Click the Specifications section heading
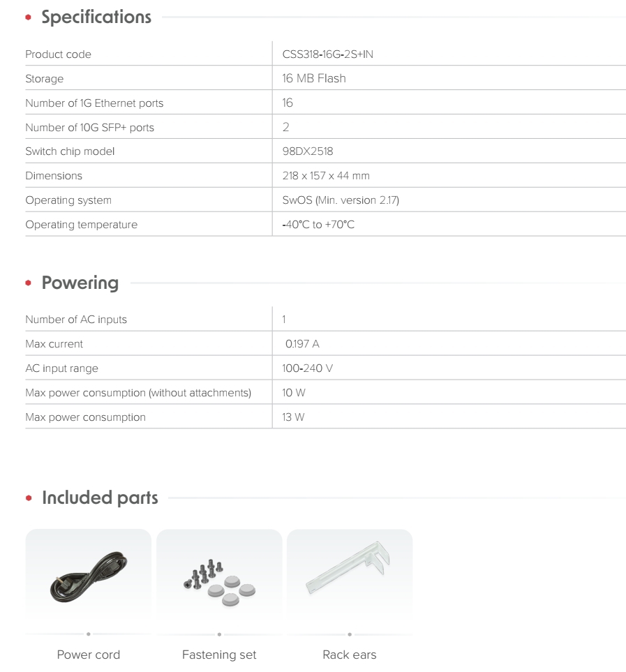626x672 pixels. (x=96, y=17)
